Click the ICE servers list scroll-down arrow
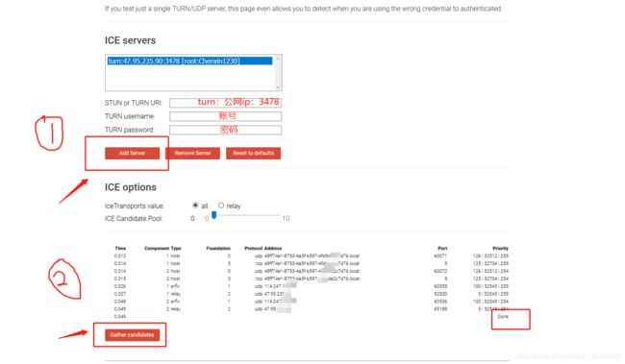This screenshot has width=625, height=364. [x=278, y=86]
